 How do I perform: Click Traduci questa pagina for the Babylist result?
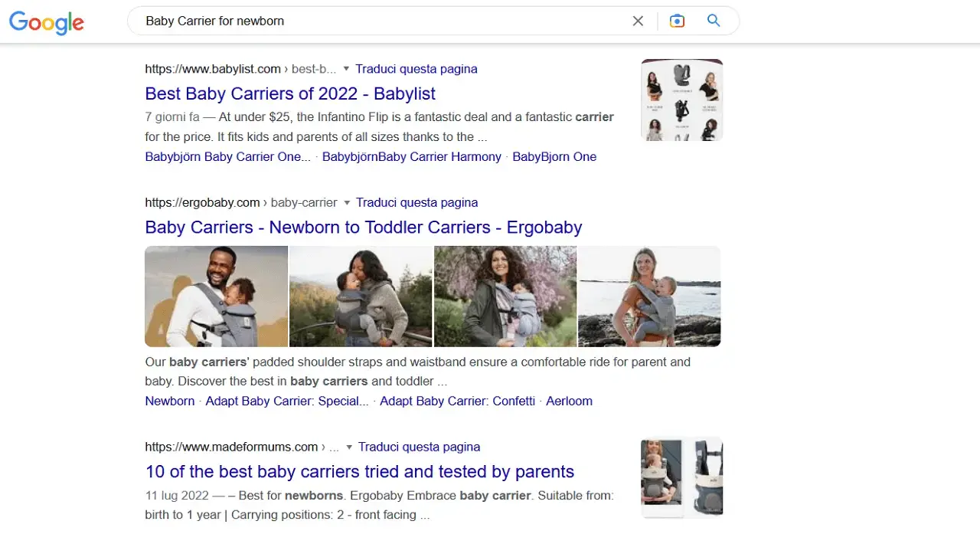click(416, 69)
